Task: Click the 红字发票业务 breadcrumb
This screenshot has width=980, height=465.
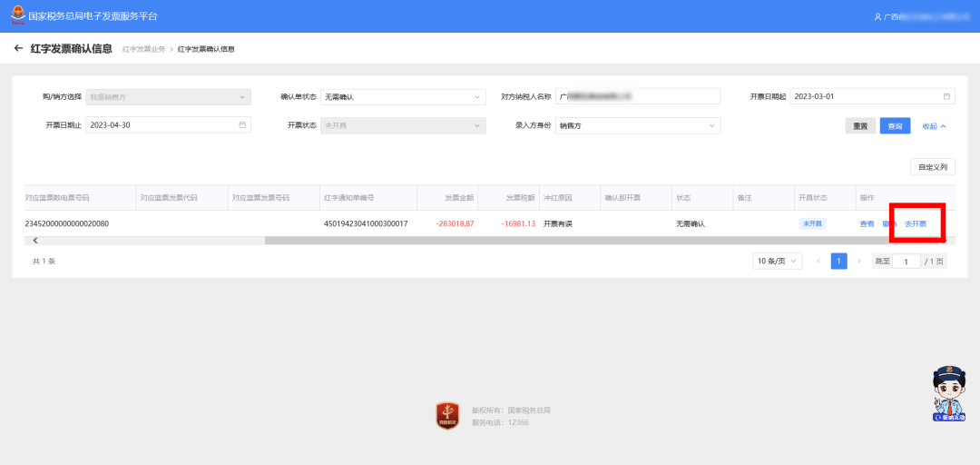Action: 143,49
